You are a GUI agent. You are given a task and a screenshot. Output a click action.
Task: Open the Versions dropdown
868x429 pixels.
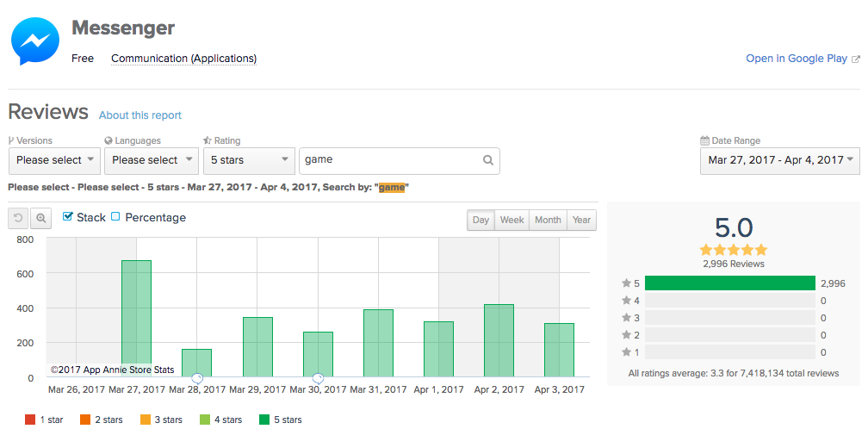[x=55, y=160]
